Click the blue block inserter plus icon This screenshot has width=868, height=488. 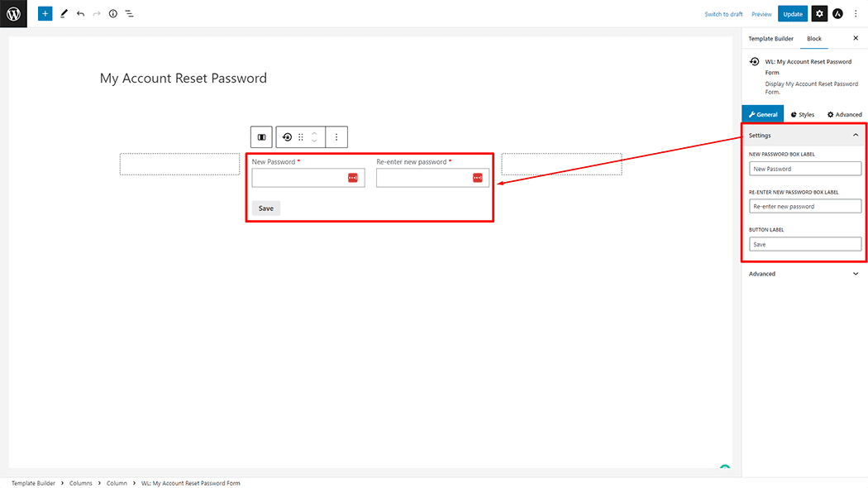(x=45, y=13)
